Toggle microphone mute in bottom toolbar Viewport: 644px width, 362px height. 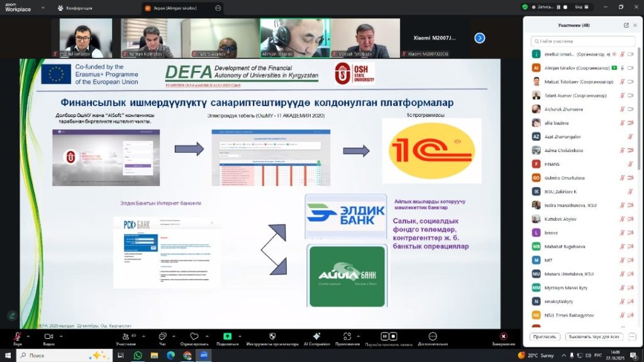(x=17, y=337)
